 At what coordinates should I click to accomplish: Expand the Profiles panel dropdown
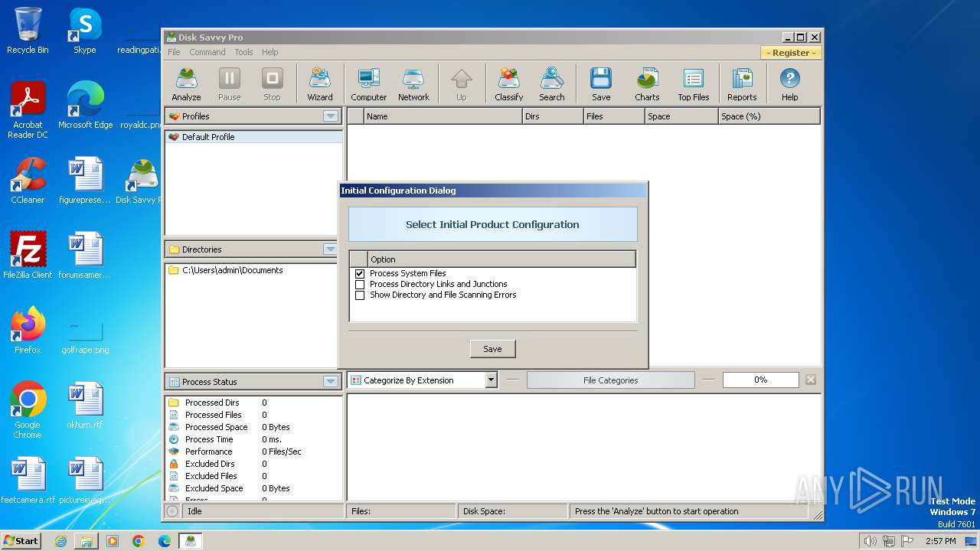(331, 116)
